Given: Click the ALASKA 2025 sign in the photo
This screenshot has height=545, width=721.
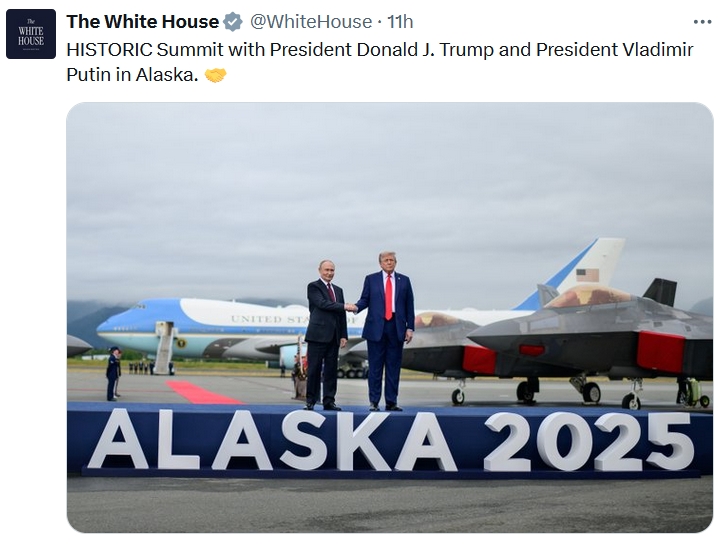Looking at the screenshot, I should pos(390,442).
